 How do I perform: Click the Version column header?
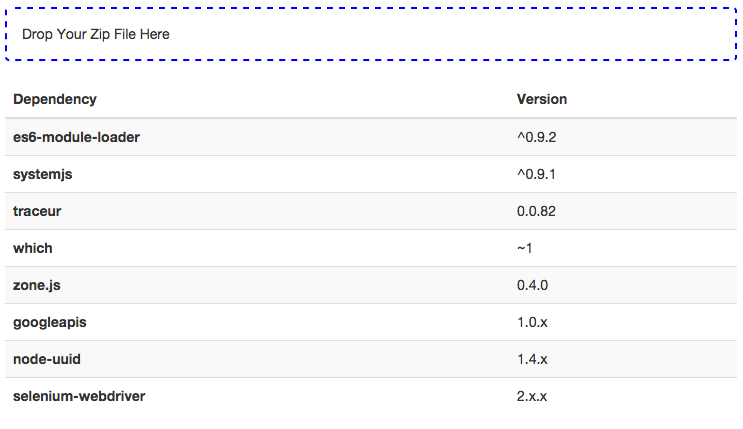tap(541, 99)
